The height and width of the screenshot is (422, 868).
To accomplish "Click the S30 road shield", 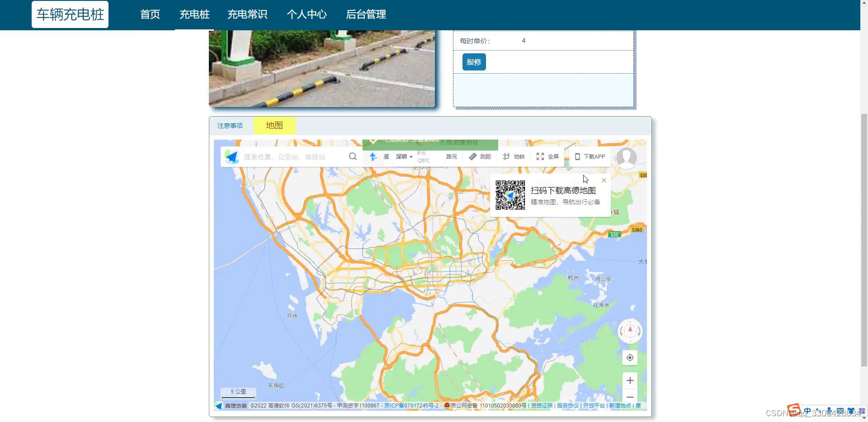I will 614,234.
